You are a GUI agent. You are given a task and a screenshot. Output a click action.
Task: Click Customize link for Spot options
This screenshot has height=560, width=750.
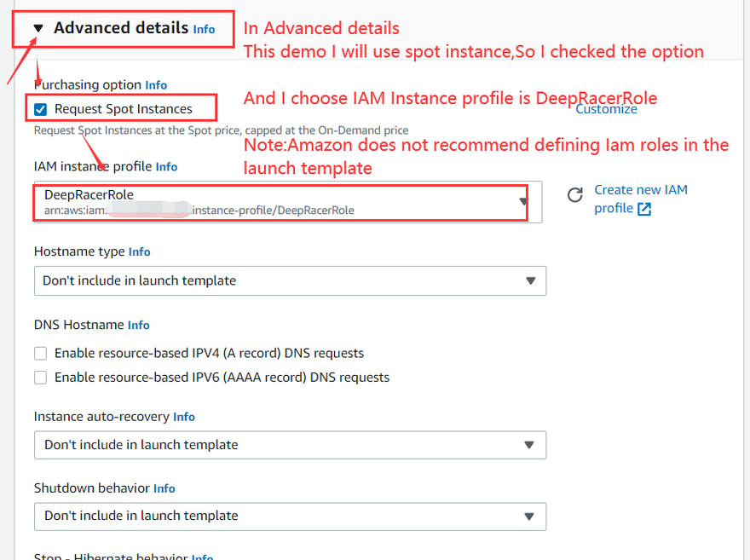(606, 109)
